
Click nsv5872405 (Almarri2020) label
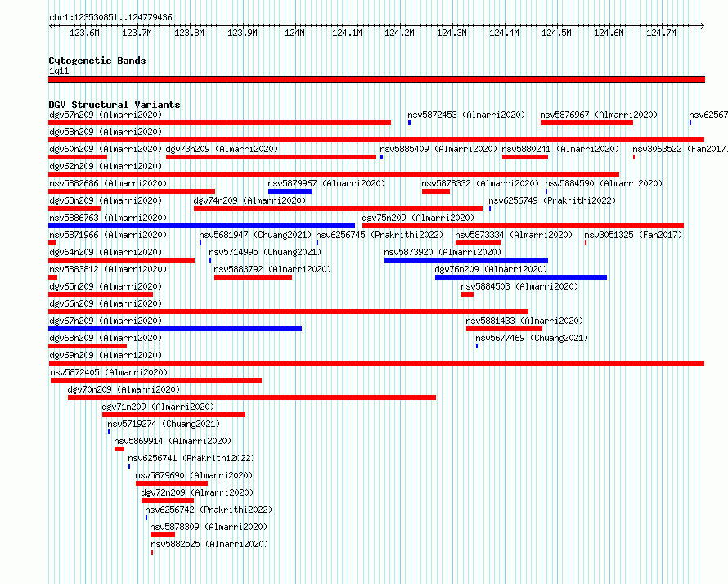(109, 372)
